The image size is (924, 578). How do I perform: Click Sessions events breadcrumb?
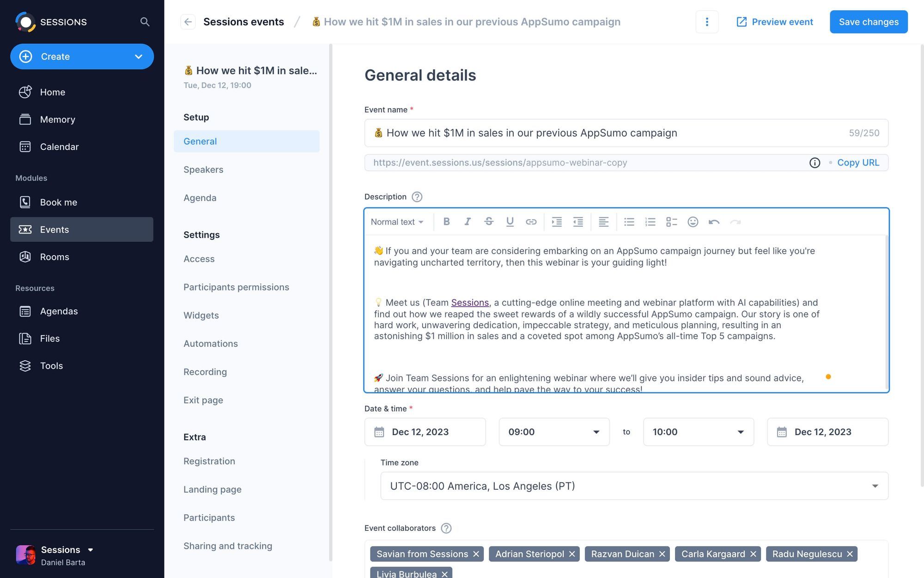tap(243, 22)
